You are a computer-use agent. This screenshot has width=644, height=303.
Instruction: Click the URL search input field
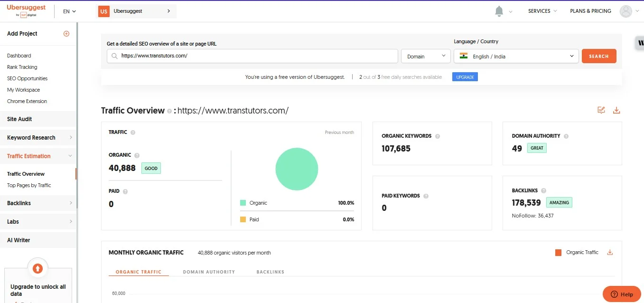coord(256,56)
